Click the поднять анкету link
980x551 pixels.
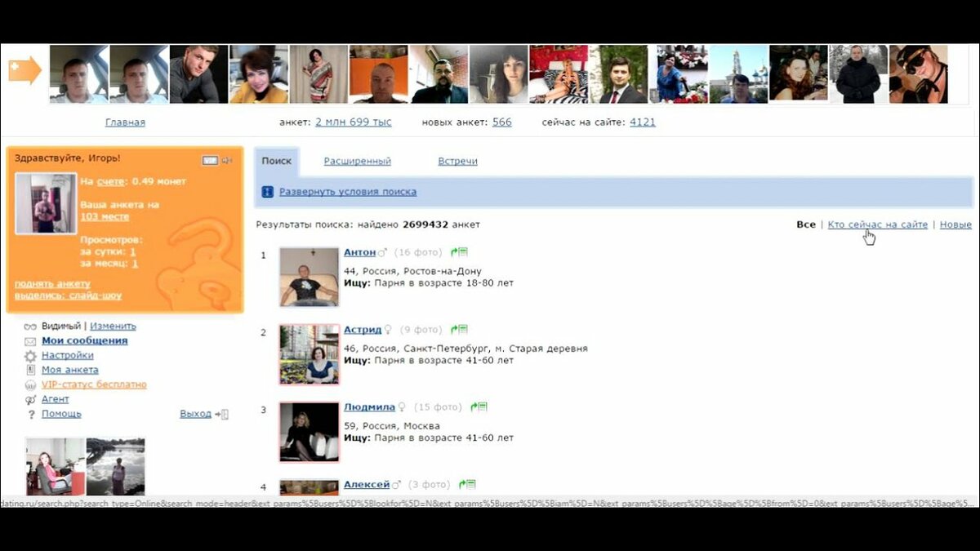pyautogui.click(x=52, y=284)
